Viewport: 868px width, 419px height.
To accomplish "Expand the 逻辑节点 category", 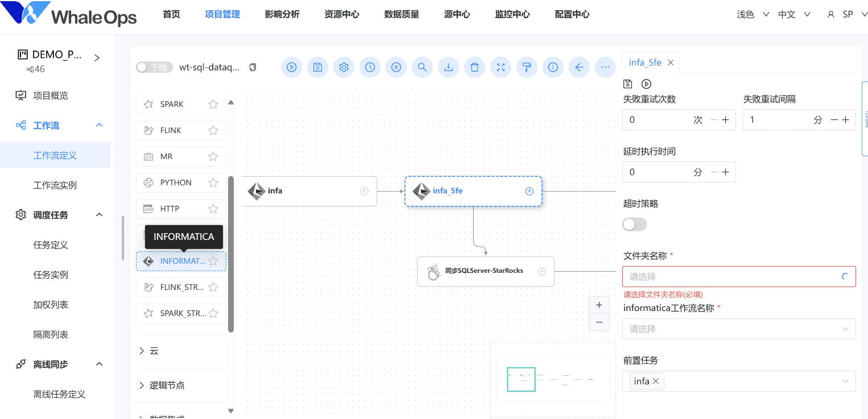I will tap(167, 385).
